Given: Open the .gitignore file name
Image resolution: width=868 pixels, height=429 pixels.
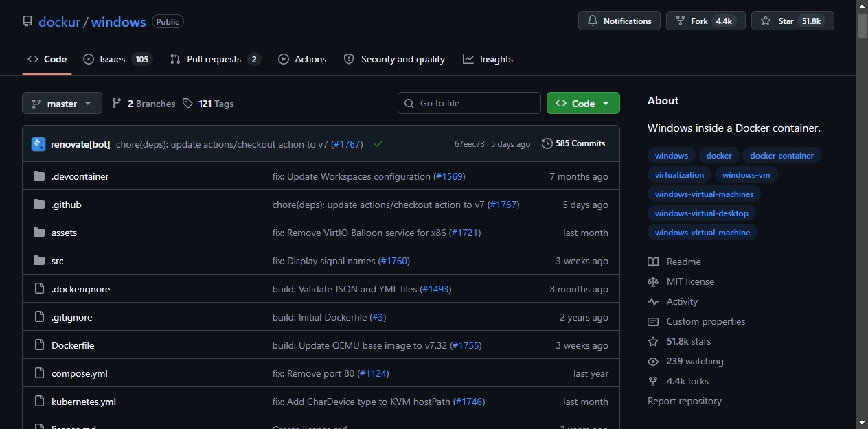Looking at the screenshot, I should point(71,317).
